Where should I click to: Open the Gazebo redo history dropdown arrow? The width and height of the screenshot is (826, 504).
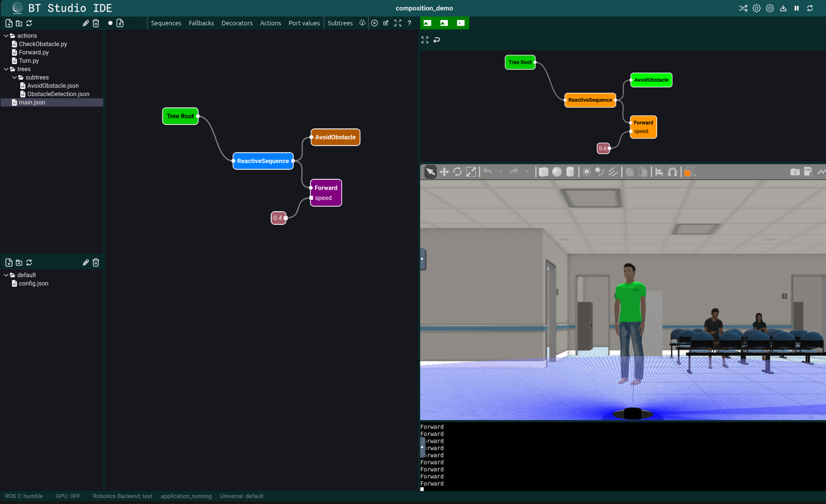point(527,172)
